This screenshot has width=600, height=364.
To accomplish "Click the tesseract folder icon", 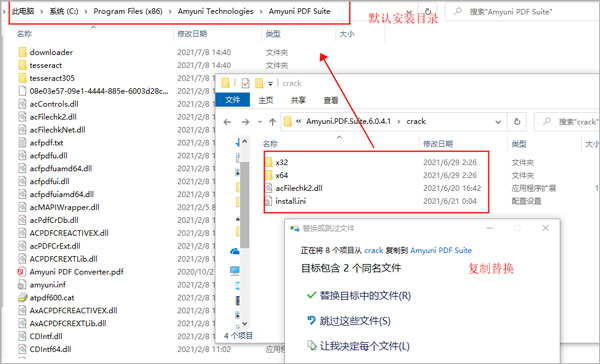I will [x=23, y=65].
